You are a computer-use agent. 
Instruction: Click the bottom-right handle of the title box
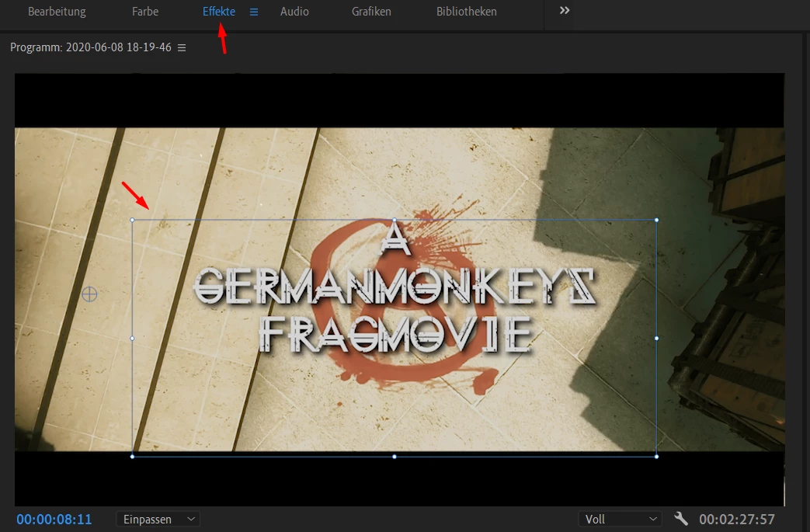pos(656,457)
